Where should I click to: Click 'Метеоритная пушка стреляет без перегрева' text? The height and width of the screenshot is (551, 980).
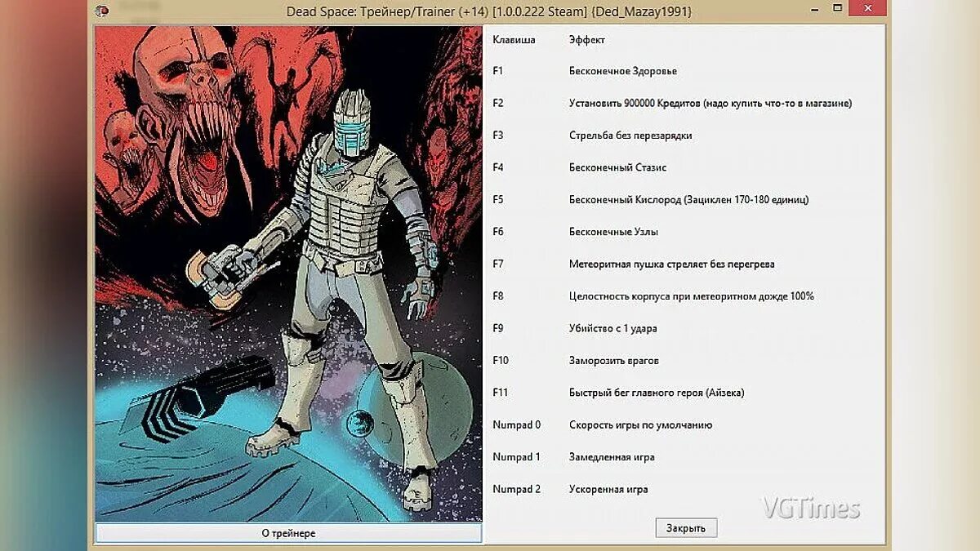point(672,264)
